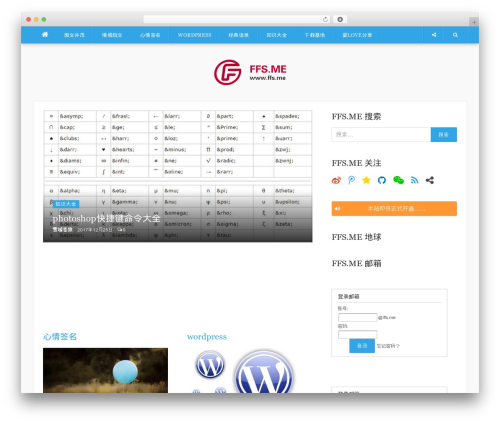This screenshot has width=500, height=423.
Task: Open the RSS feed icon
Action: 414,180
